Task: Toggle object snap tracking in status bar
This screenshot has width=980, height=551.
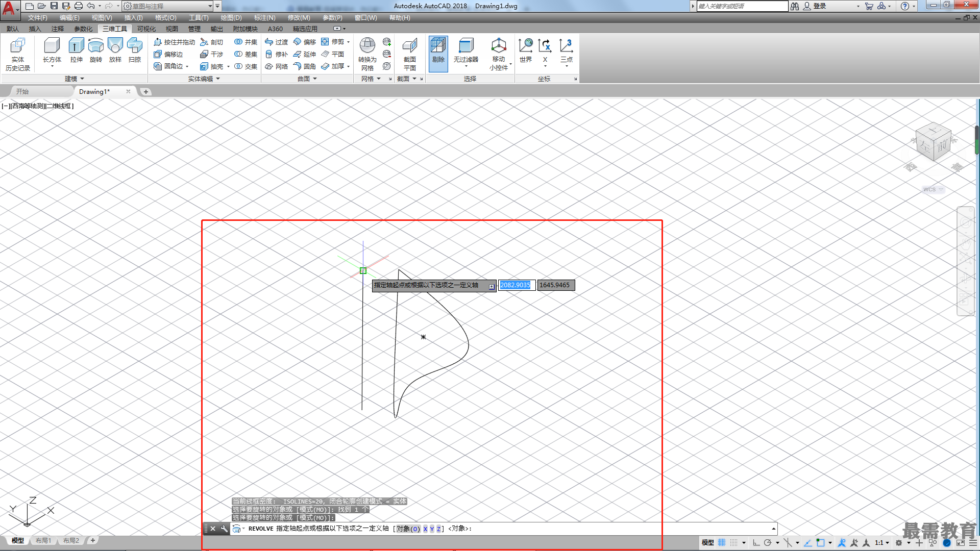Action: pyautogui.click(x=808, y=543)
